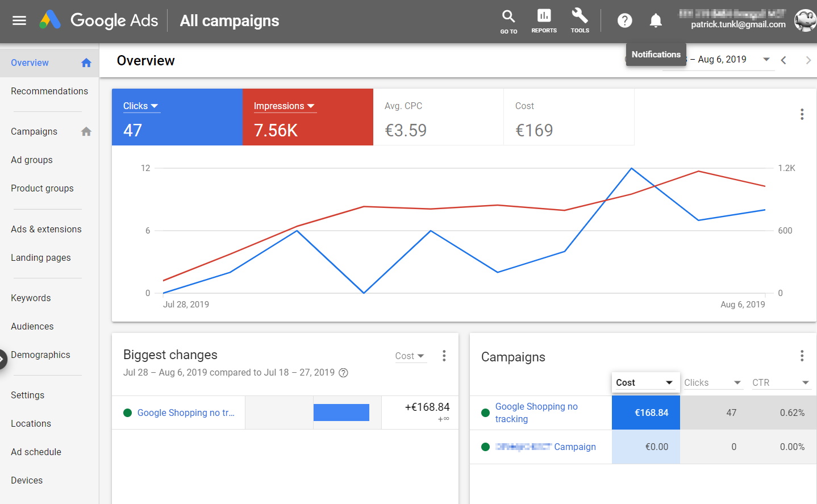Image resolution: width=817 pixels, height=504 pixels.
Task: Click the Avg. CPC metric card
Action: (438, 117)
